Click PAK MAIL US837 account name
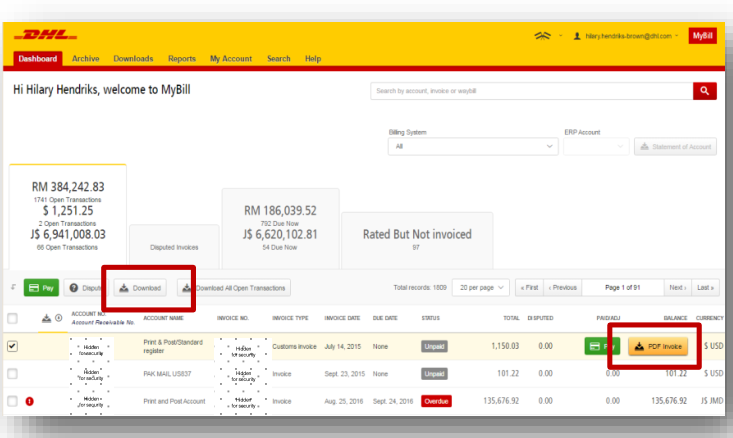 (167, 373)
